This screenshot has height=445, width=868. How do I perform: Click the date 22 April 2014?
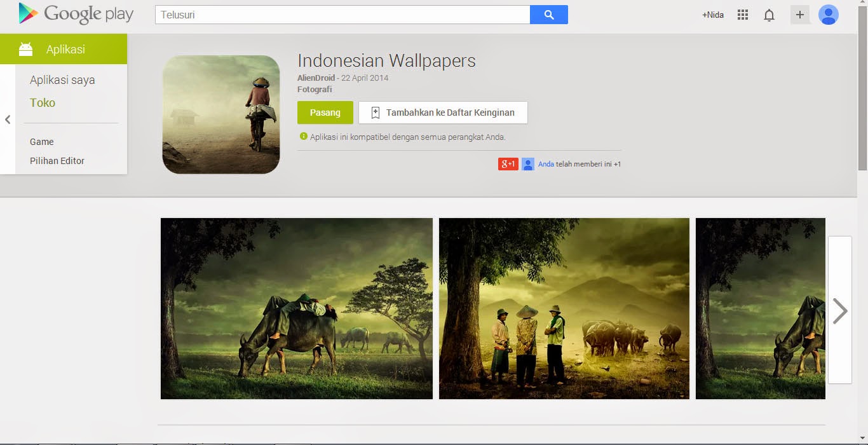pyautogui.click(x=365, y=78)
